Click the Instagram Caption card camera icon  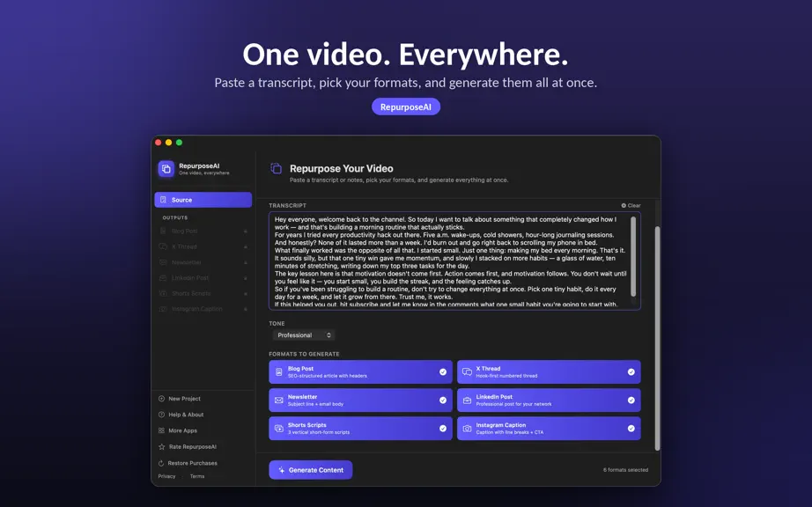coord(467,429)
